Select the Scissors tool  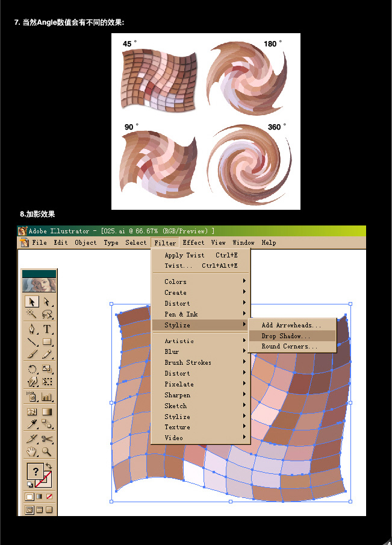pyautogui.click(x=46, y=439)
